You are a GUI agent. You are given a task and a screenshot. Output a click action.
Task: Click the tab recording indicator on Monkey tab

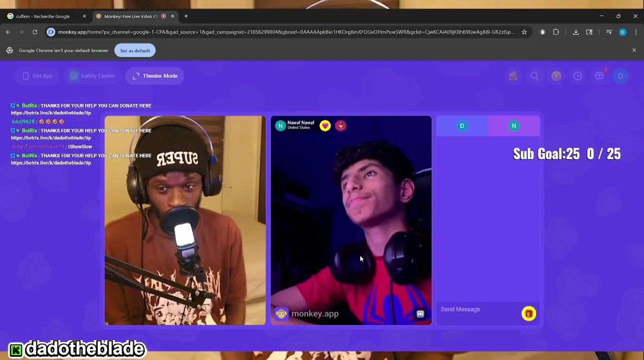[x=164, y=16]
